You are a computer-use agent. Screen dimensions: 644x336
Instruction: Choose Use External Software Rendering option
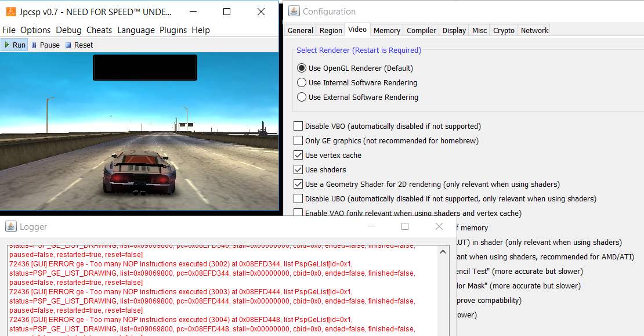click(302, 97)
